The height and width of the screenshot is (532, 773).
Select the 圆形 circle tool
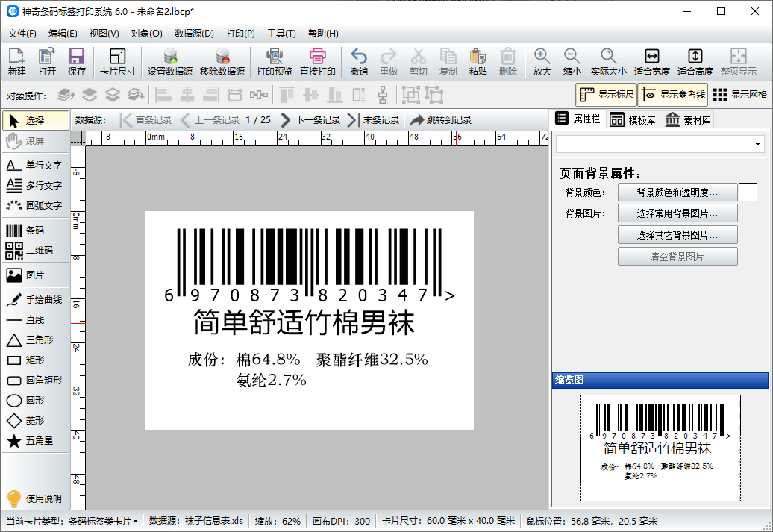point(35,401)
